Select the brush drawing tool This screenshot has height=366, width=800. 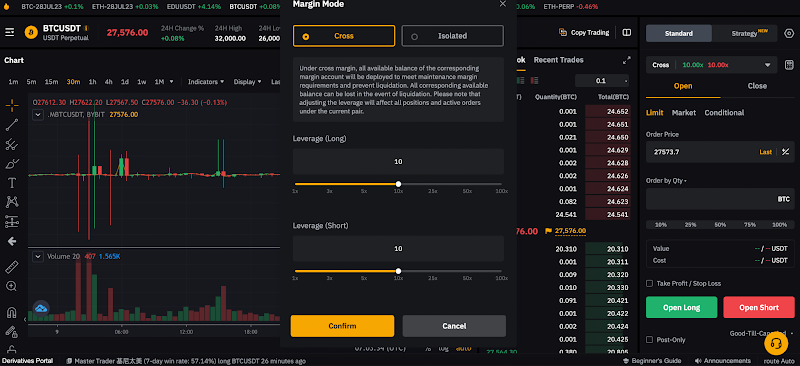(12, 164)
